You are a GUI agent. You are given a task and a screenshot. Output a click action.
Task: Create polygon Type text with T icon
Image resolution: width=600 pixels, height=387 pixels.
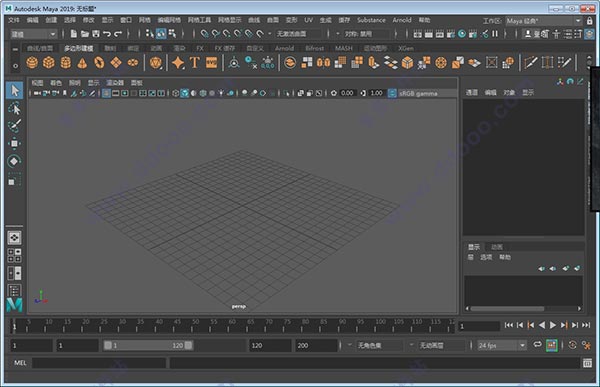(x=195, y=62)
